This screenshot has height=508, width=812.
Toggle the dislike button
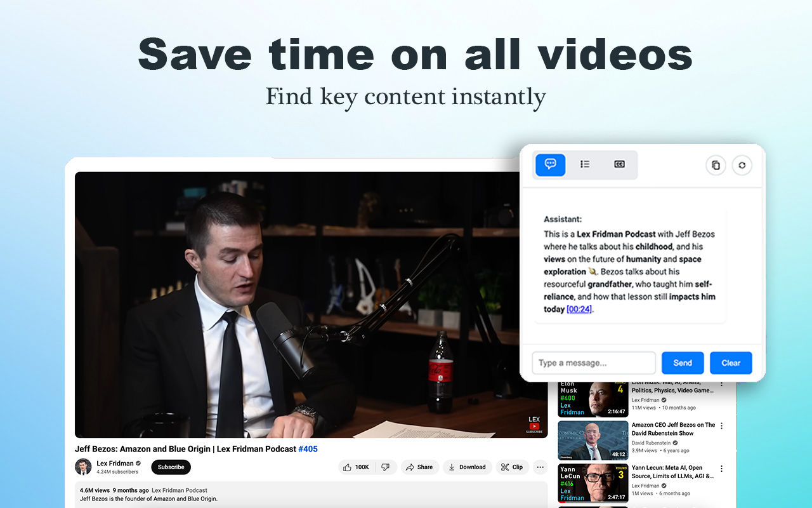386,467
